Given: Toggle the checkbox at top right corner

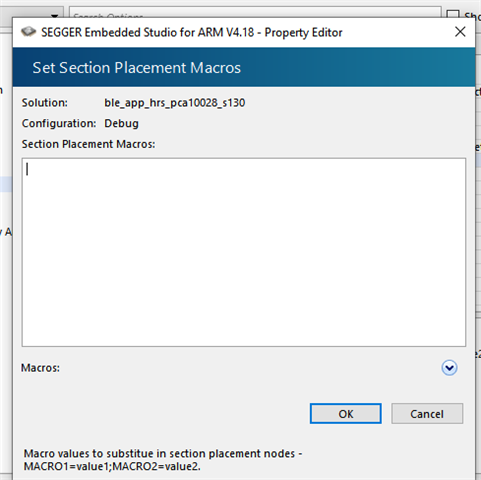Looking at the screenshot, I should point(453,14).
